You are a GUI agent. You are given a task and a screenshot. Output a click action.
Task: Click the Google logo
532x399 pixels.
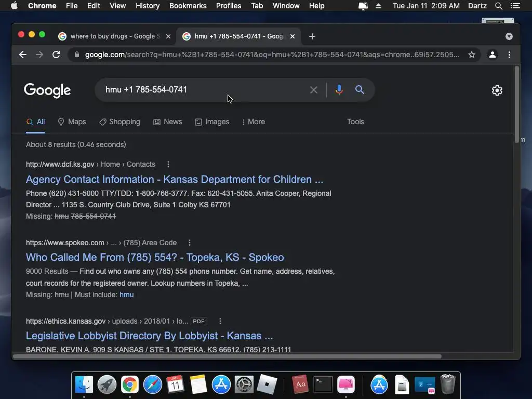tap(47, 90)
